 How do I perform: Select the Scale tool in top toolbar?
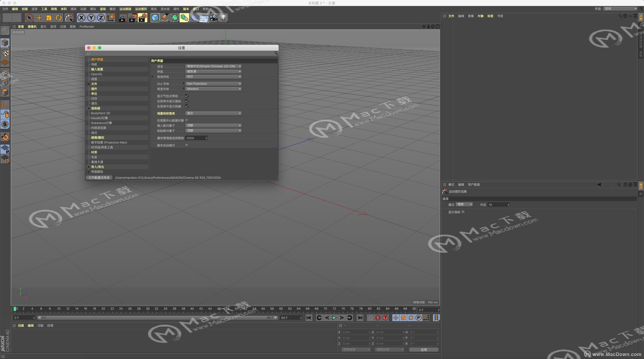click(49, 18)
